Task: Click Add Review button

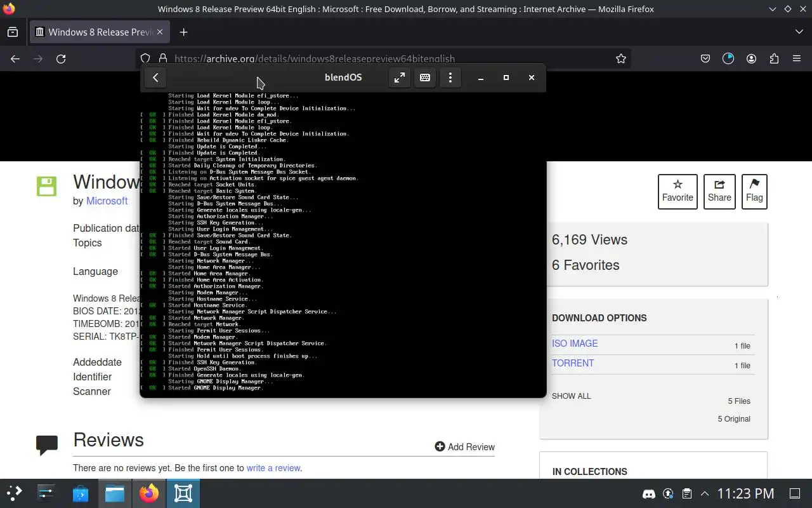Action: 464,447
